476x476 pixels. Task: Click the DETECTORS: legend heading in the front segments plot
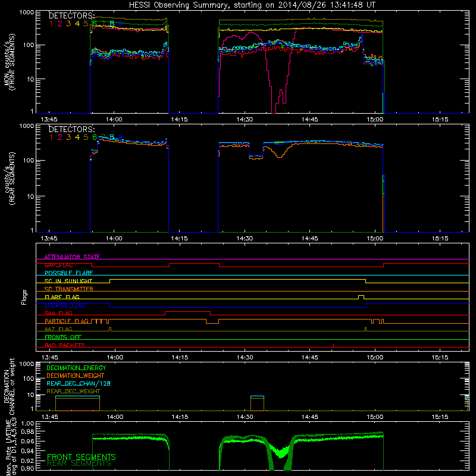click(x=71, y=16)
